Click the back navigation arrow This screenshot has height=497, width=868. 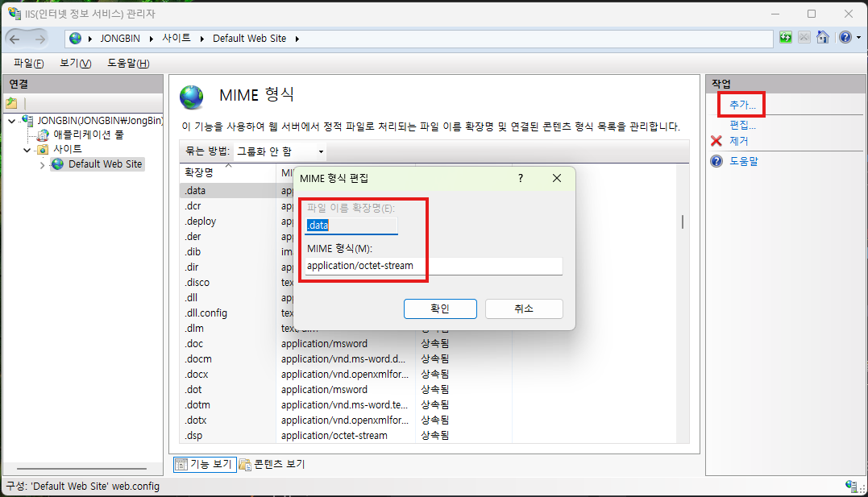point(15,39)
